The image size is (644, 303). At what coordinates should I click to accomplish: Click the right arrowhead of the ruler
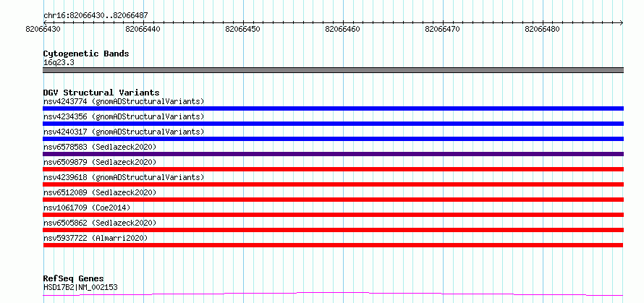tap(622, 22)
